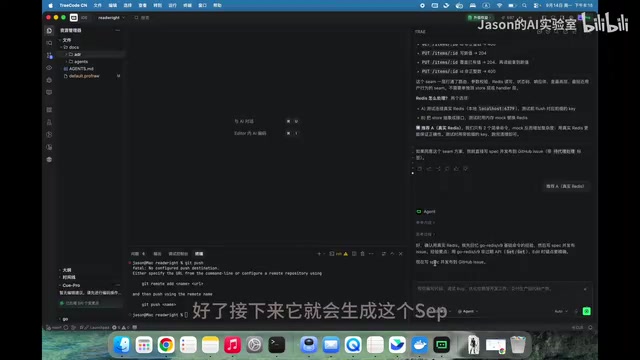Click the user message bubble mentioning Redis
This screenshot has height=360, width=640.
pos(565,186)
